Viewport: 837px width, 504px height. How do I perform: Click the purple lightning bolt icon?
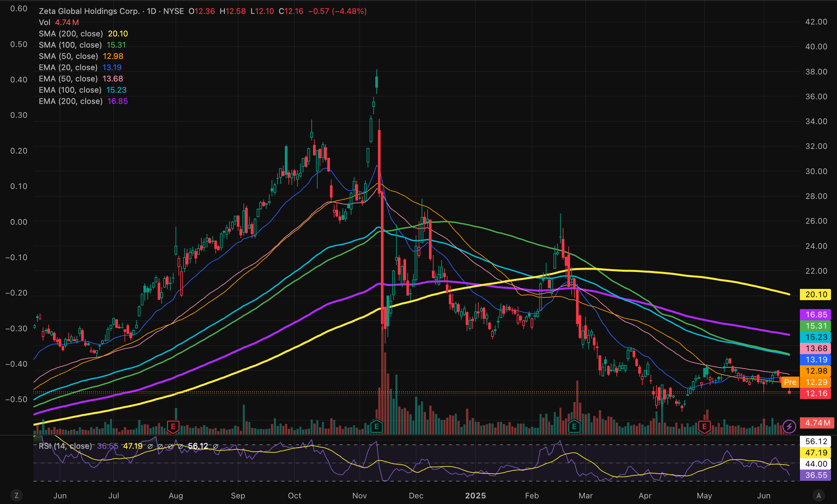789,426
